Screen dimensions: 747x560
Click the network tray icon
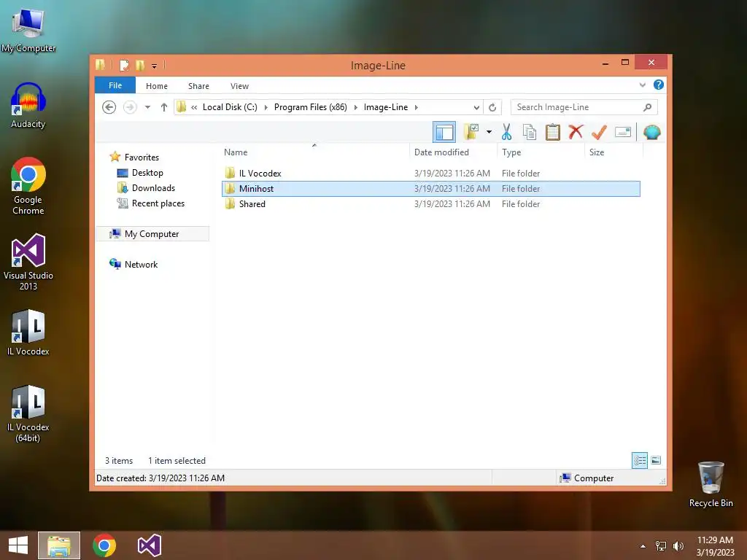[661, 546]
